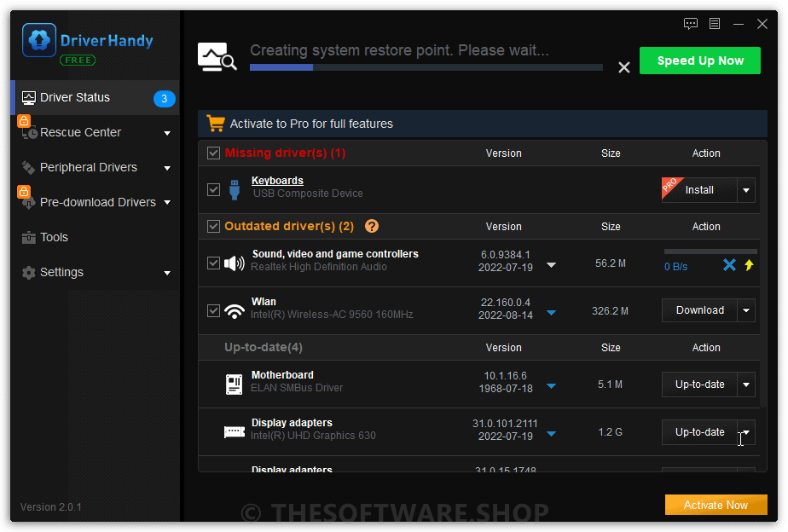Expand the Settings menu arrow
This screenshot has height=532, width=788.
167,273
